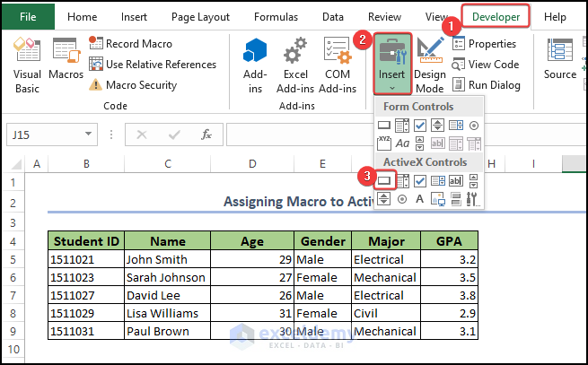Select Form Controls Combo Box

402,125
